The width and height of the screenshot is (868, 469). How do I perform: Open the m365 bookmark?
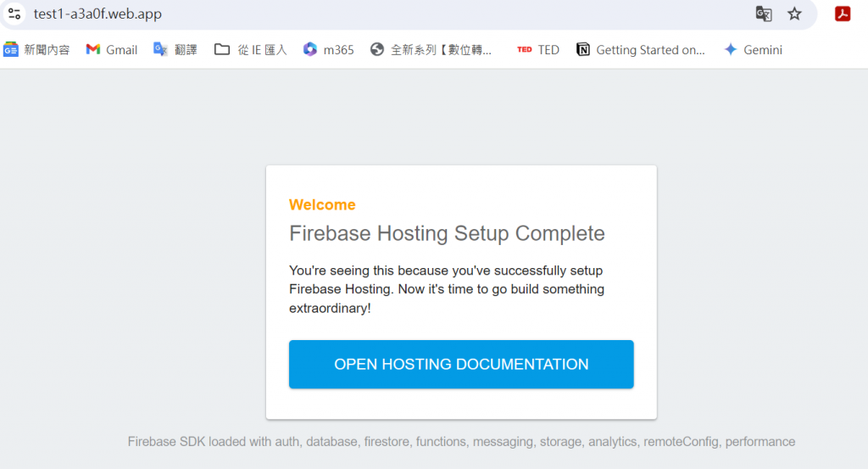point(328,50)
